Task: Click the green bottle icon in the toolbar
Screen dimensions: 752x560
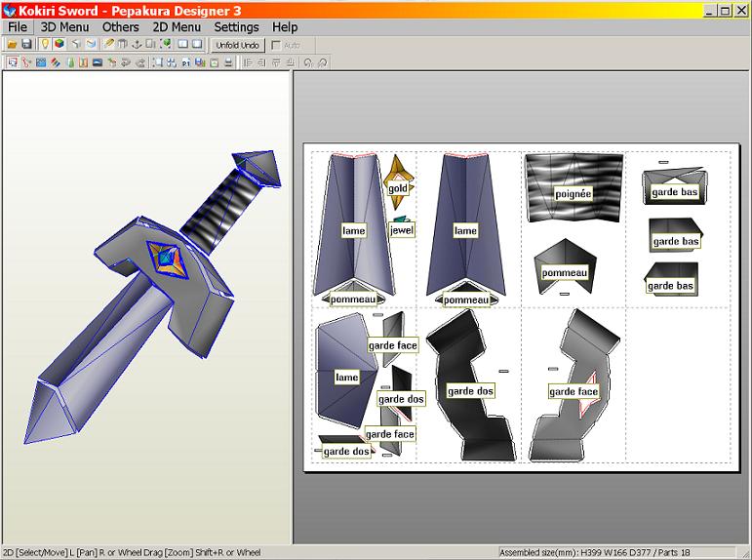Action: tap(70, 62)
